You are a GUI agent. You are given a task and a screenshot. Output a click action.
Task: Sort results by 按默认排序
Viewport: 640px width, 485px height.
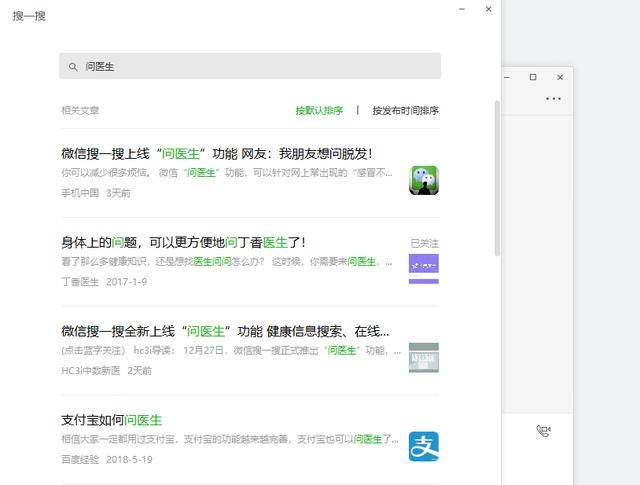pyautogui.click(x=319, y=111)
